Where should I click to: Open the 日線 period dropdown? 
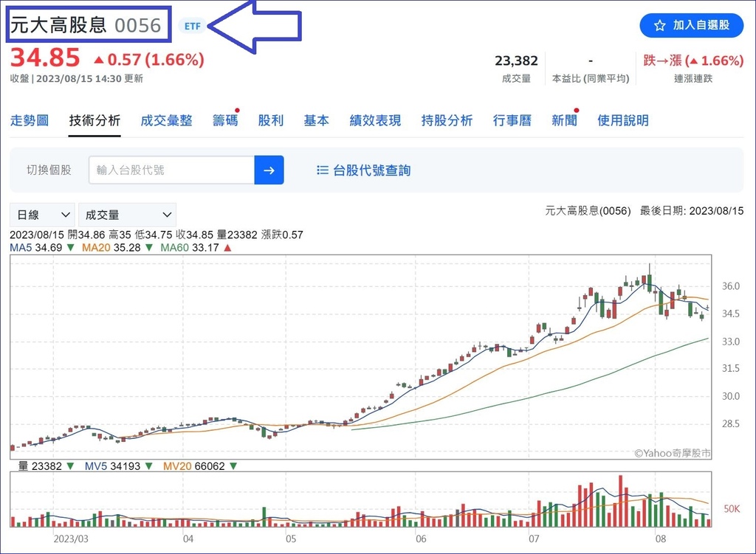coord(42,215)
